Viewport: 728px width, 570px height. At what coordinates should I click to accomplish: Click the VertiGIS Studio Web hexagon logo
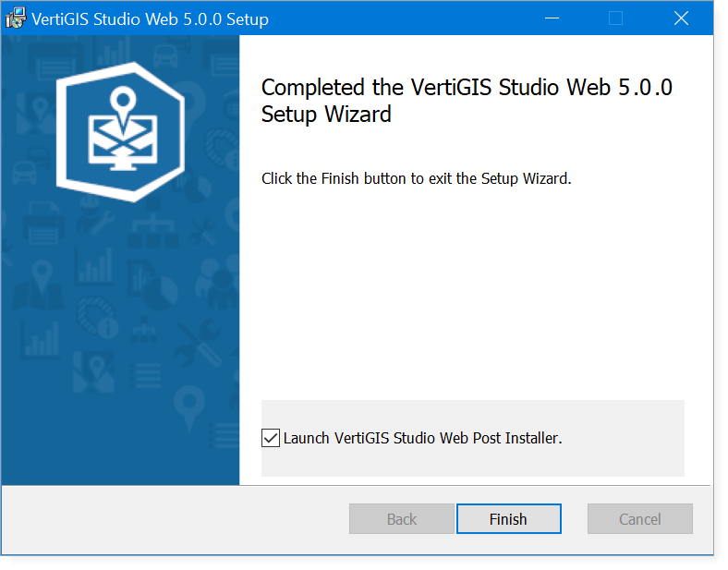point(120,131)
